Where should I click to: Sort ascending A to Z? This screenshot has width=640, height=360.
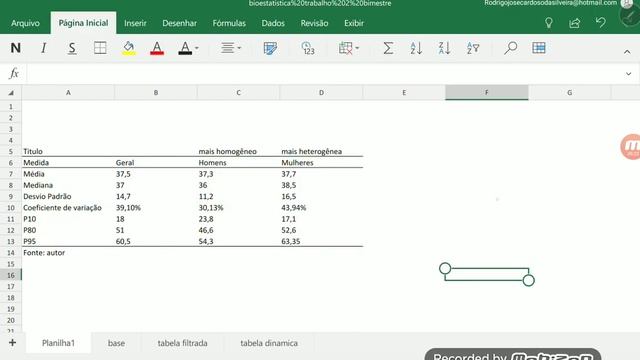416,48
